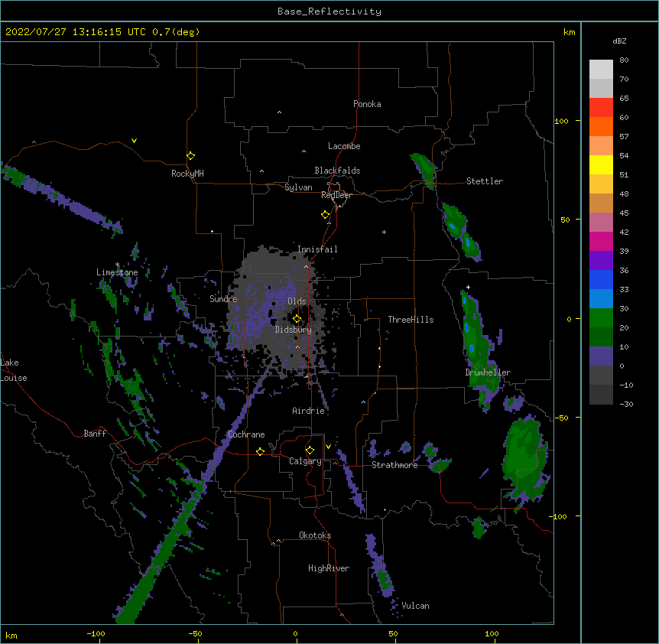659x644 pixels.
Task: Click the white asterisk marker above Limestone
Action: [117, 265]
